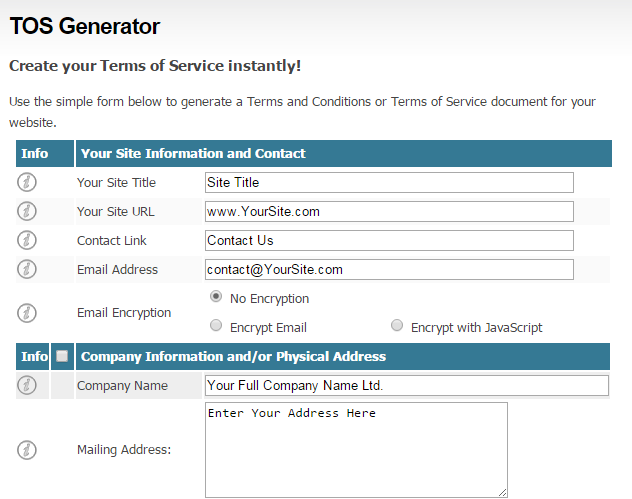Open info icon next to Contact Link
632x499 pixels.
27,240
